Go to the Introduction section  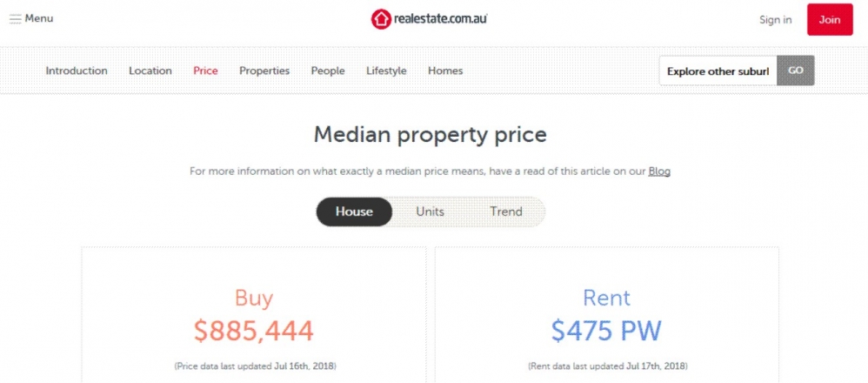point(77,71)
